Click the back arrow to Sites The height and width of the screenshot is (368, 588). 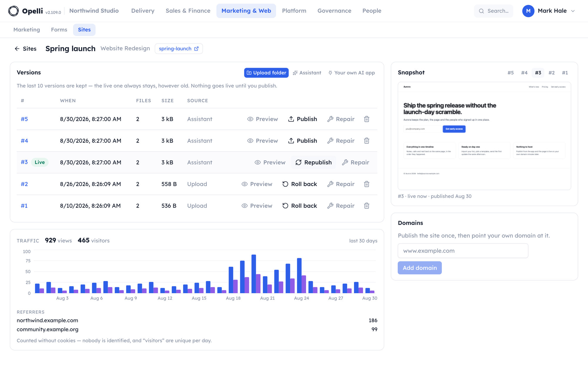pos(17,49)
